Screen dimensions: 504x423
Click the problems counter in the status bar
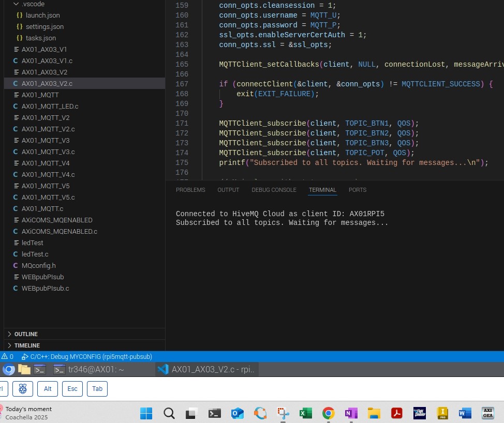pos(7,356)
